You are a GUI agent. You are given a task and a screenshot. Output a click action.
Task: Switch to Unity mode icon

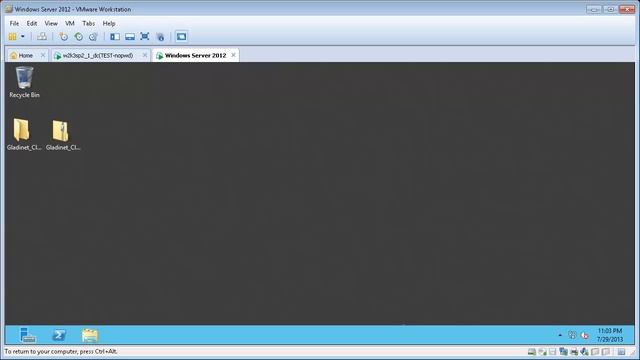pyautogui.click(x=160, y=37)
